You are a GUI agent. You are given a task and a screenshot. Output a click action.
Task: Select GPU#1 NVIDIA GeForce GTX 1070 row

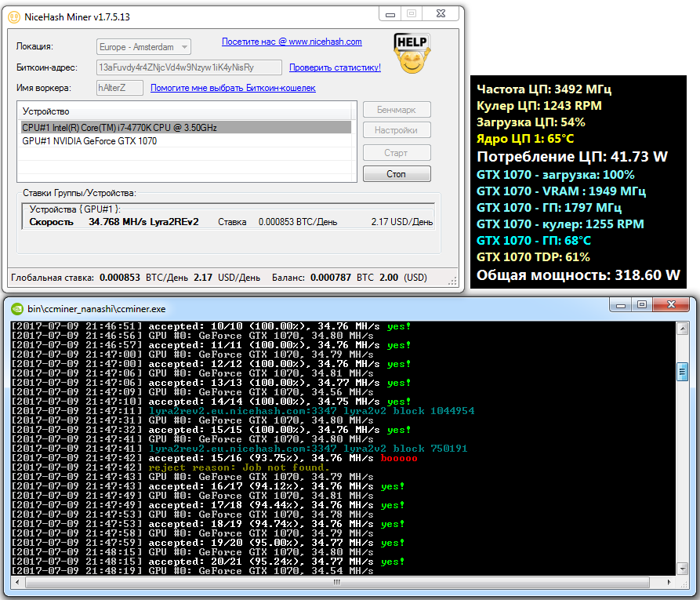point(186,141)
